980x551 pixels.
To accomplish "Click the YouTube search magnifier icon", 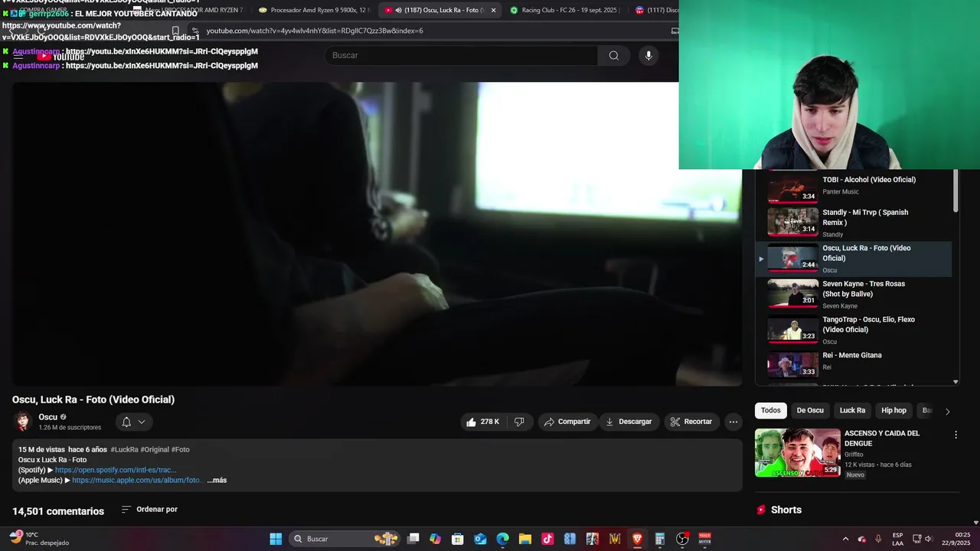I will (613, 55).
